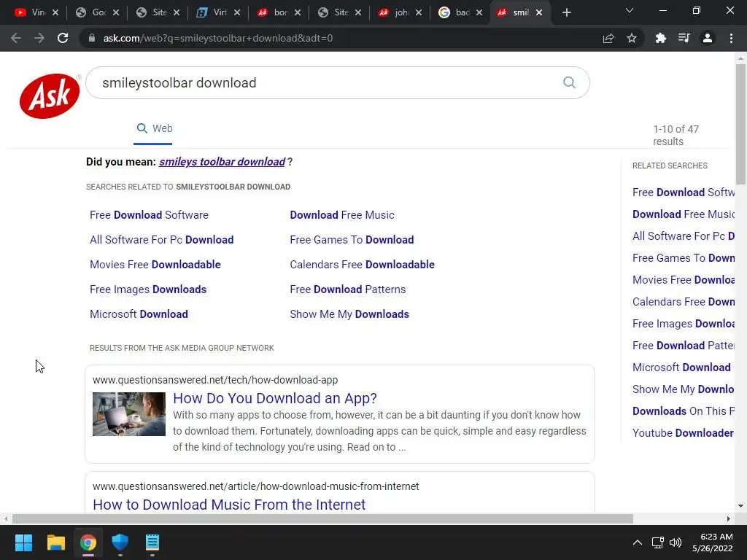Open the Chrome three-dot menu
The width and height of the screenshot is (747, 560).
coord(731,38)
